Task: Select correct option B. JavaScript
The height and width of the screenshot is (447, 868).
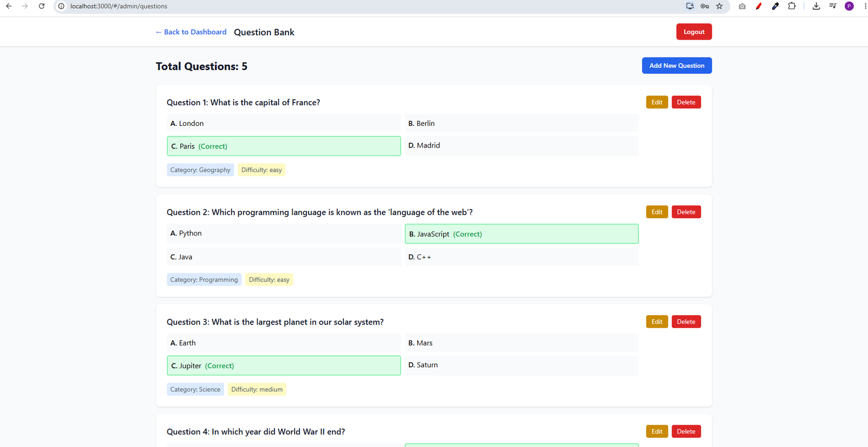Action: coord(521,234)
